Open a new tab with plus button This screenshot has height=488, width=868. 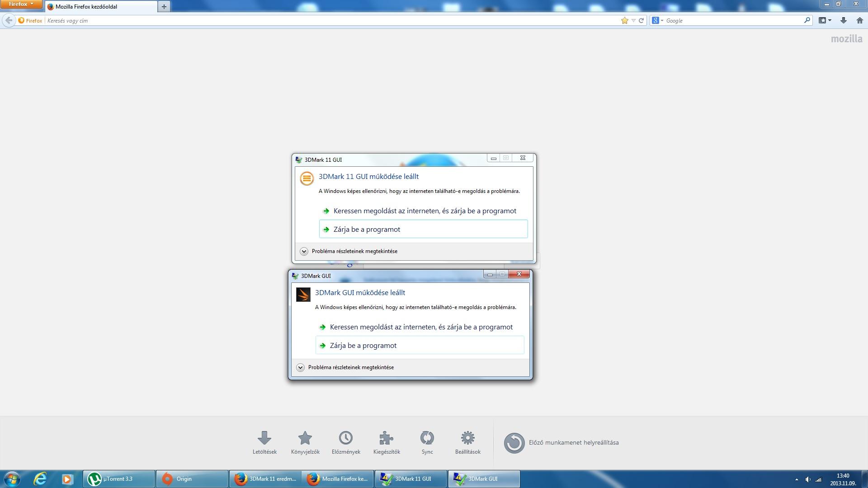(x=164, y=6)
